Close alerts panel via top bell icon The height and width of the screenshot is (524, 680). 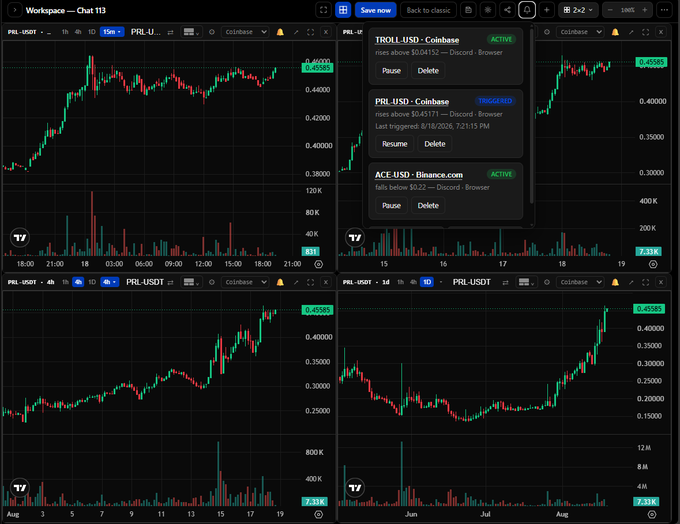(527, 10)
